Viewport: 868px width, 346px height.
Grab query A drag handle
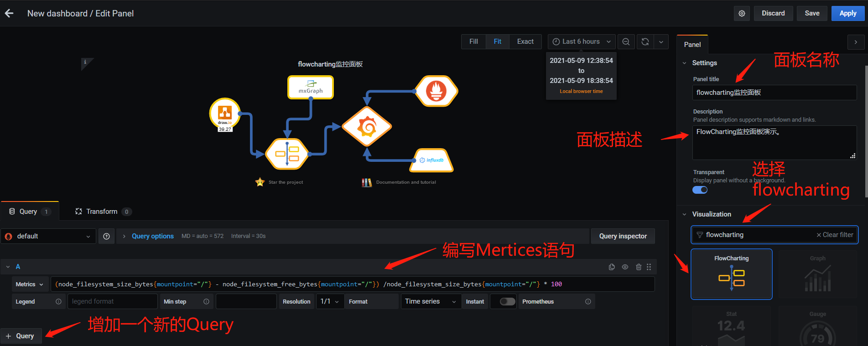tap(649, 267)
